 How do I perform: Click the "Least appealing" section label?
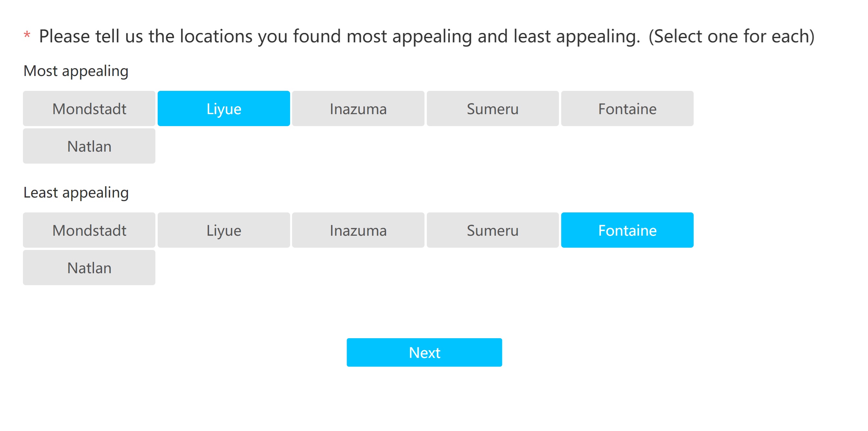(x=76, y=193)
